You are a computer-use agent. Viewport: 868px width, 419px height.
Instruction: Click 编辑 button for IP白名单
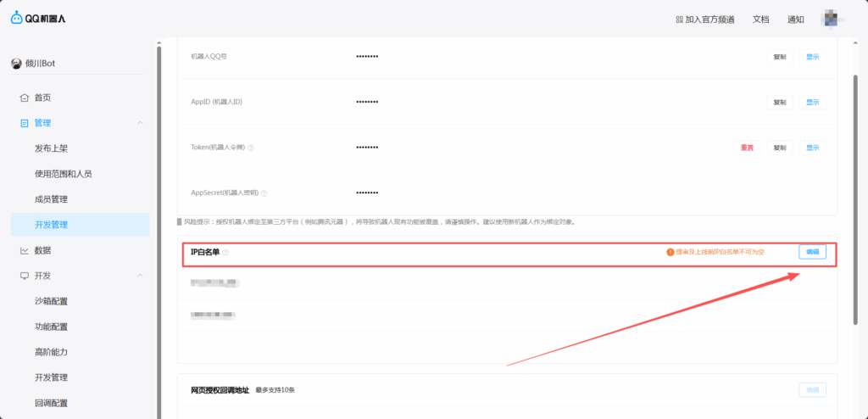[x=812, y=252]
